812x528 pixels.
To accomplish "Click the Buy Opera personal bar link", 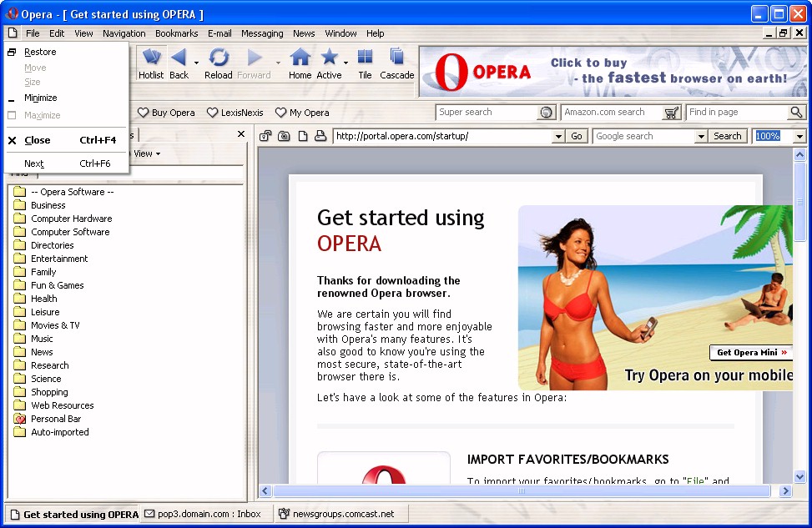I will (x=166, y=113).
